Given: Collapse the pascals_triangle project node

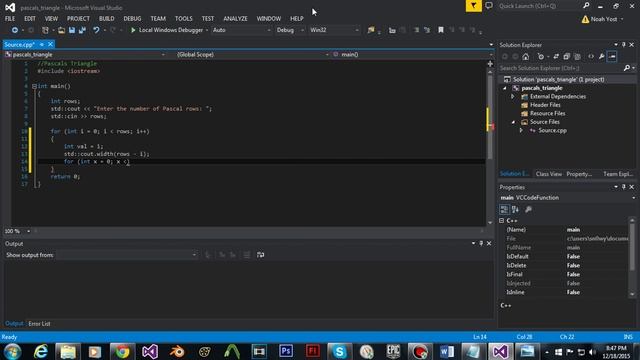Looking at the screenshot, I should (505, 88).
